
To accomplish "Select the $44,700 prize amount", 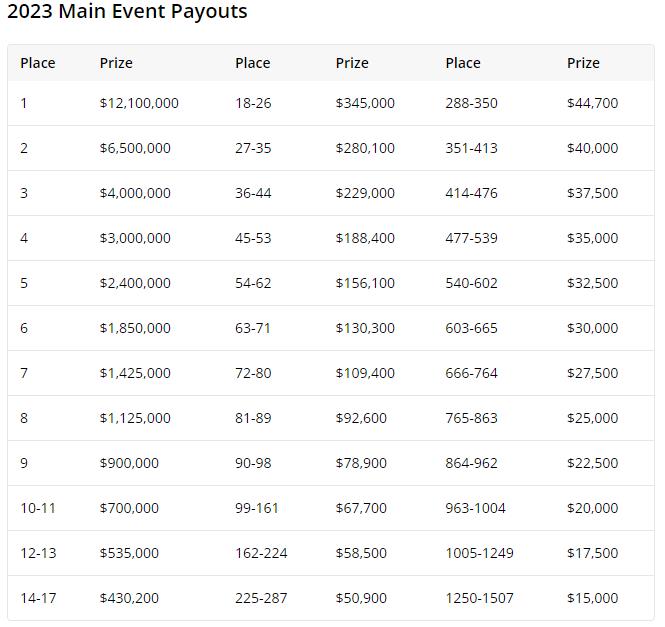I will click(x=592, y=103).
